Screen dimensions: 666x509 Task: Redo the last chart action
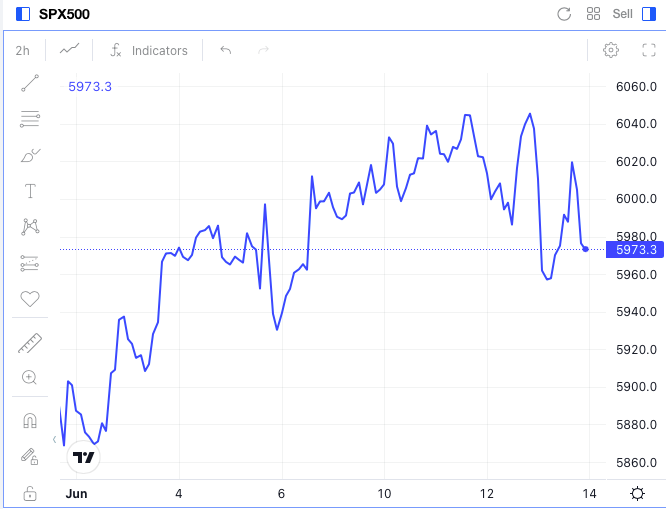coord(263,51)
